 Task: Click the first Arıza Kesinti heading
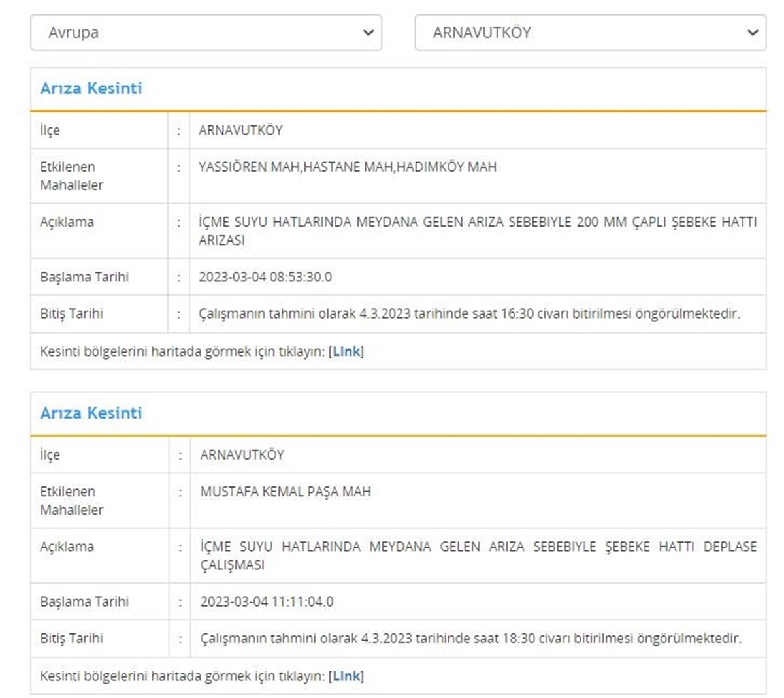(91, 88)
